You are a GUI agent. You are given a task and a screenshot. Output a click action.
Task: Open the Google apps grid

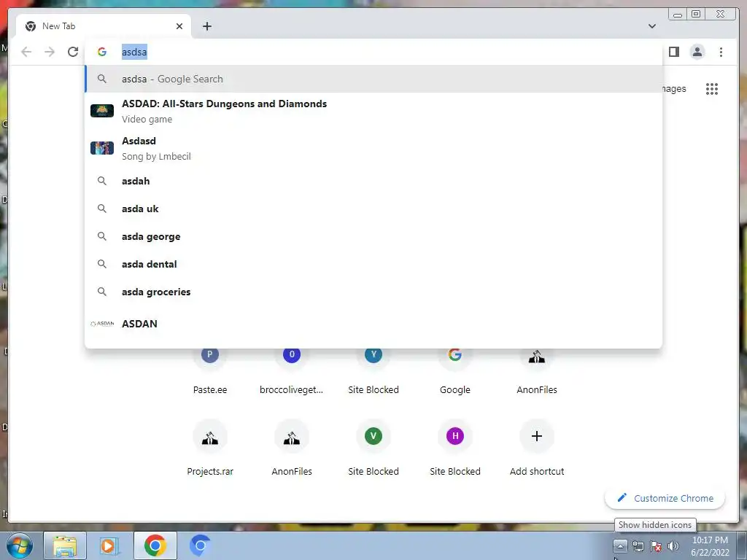pos(712,88)
